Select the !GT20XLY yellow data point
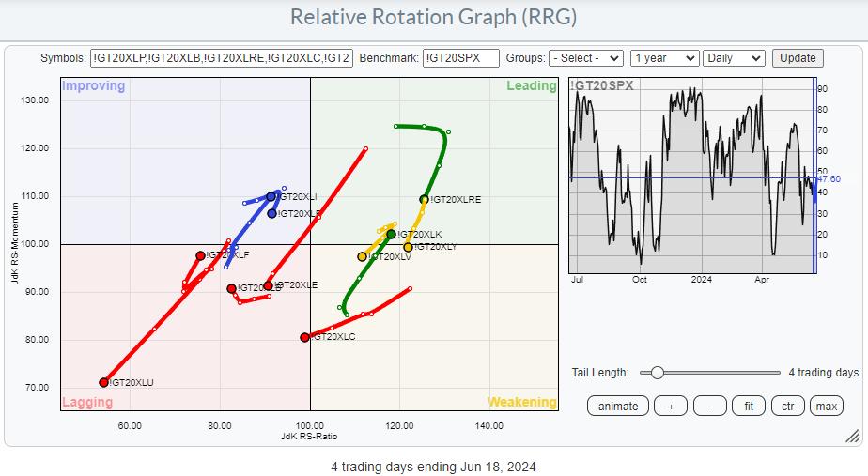This screenshot has width=868, height=476. pos(408,247)
